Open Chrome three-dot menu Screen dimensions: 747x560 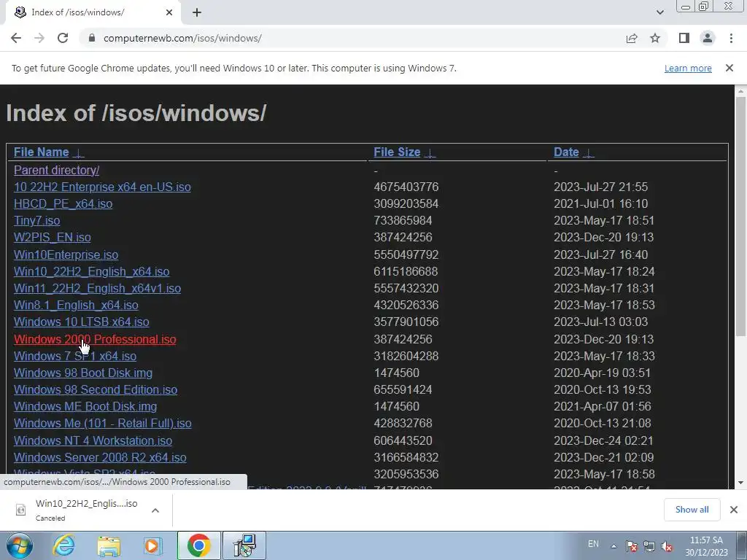pyautogui.click(x=731, y=38)
